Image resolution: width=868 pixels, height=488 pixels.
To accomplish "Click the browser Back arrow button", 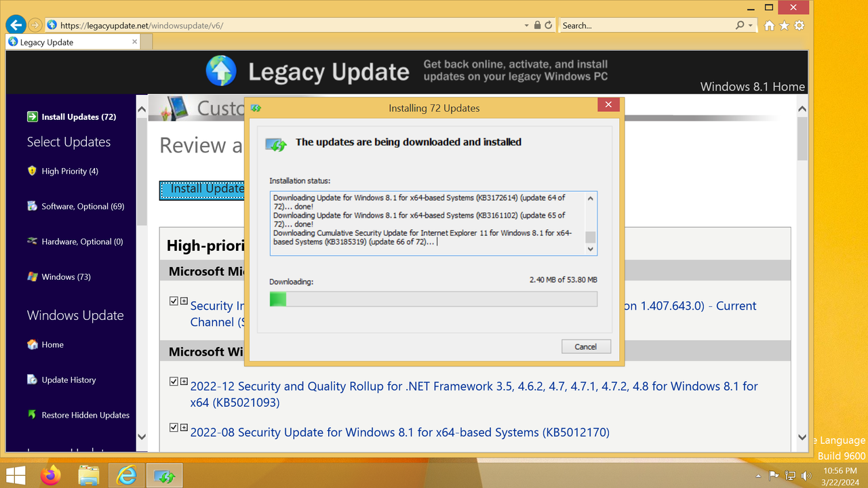I will tap(16, 25).
